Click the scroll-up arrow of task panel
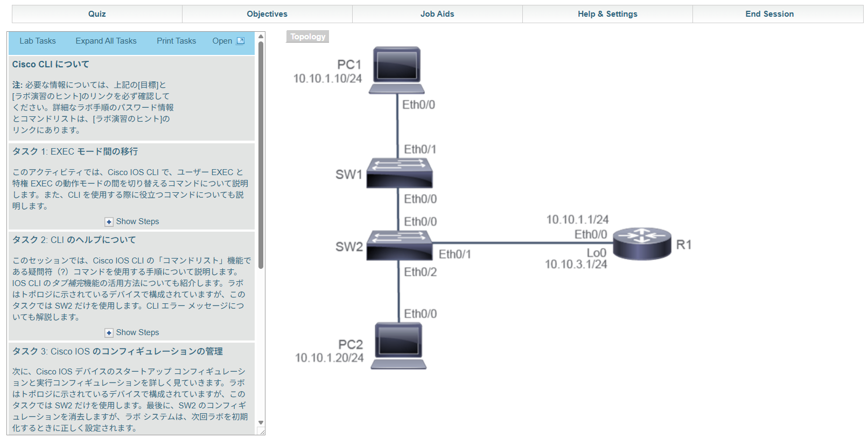868x445 pixels. point(261,37)
